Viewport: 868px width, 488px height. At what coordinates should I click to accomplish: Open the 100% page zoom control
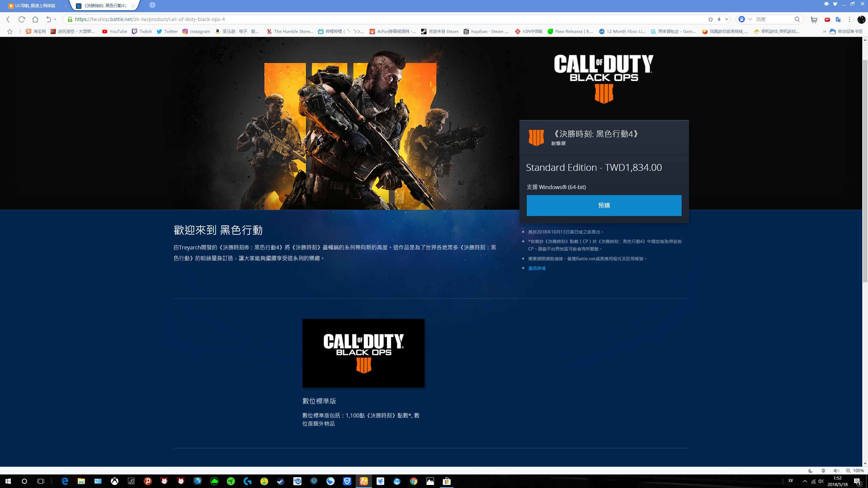tap(855, 471)
